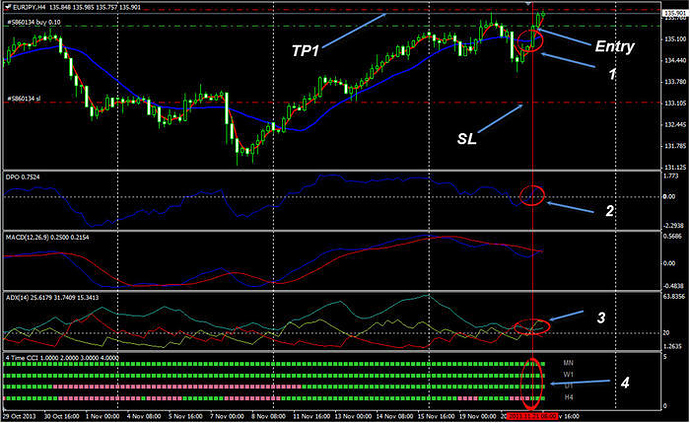The image size is (690, 423).
Task: Click the 7 Nov 00:00 time label
Action: click(x=227, y=416)
